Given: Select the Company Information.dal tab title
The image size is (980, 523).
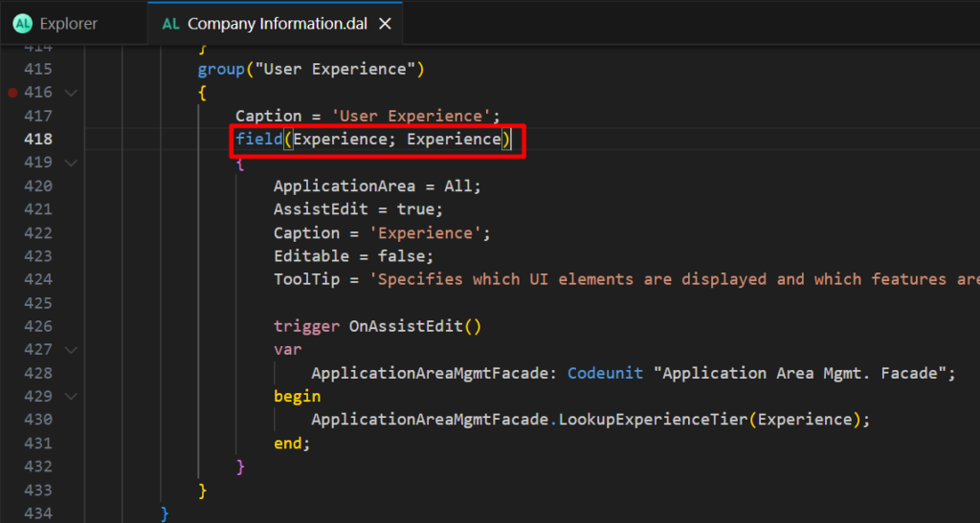Looking at the screenshot, I should pos(278,24).
